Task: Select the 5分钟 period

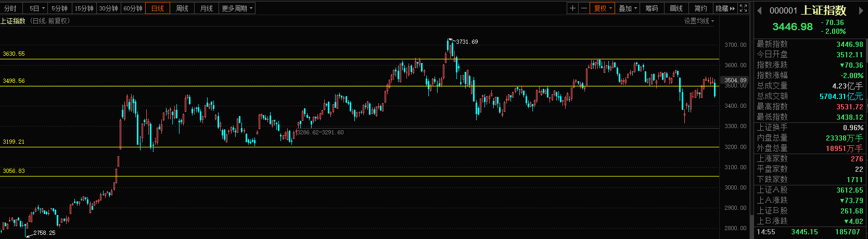Action: tap(59, 8)
